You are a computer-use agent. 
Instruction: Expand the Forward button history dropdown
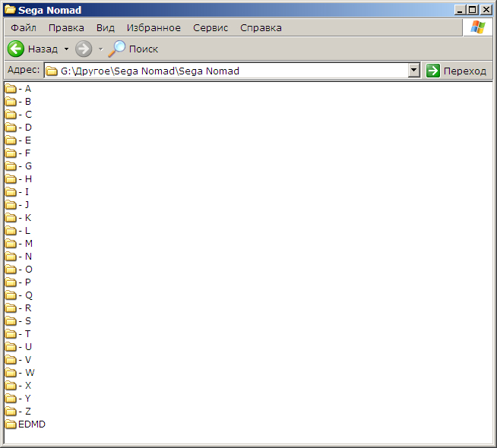[x=100, y=49]
